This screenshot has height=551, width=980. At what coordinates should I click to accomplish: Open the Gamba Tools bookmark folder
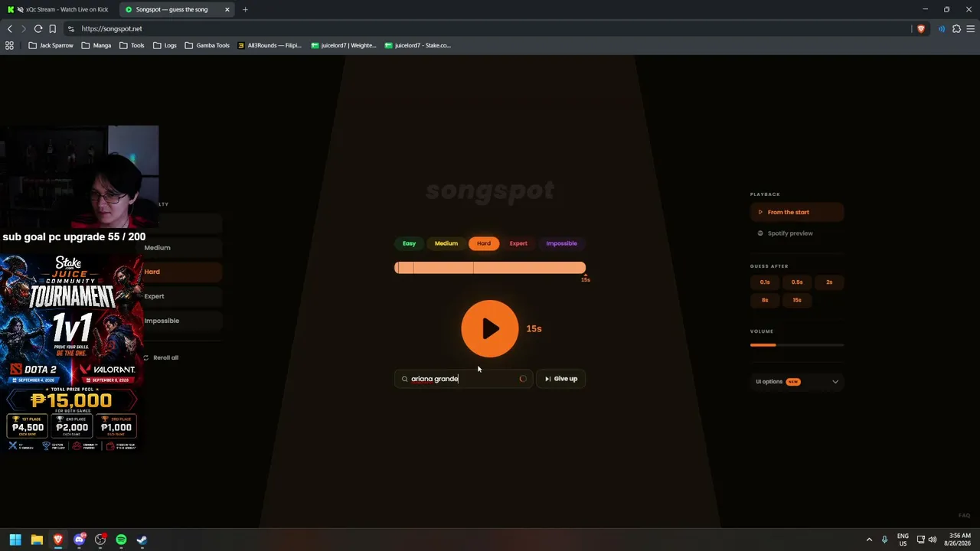click(x=207, y=45)
